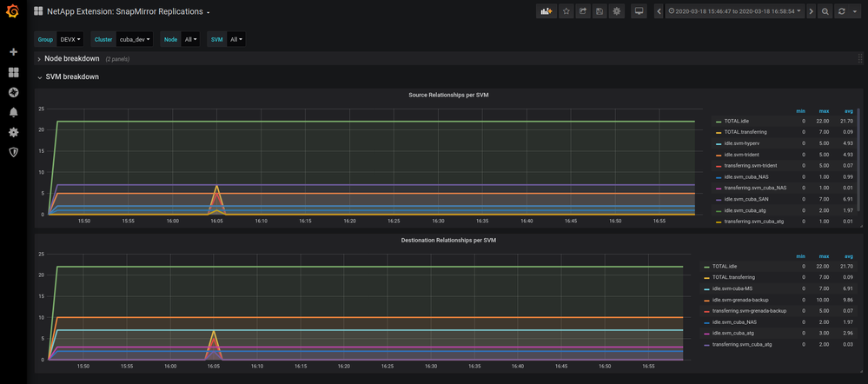
Task: Open the Alerting bell icon
Action: [13, 112]
